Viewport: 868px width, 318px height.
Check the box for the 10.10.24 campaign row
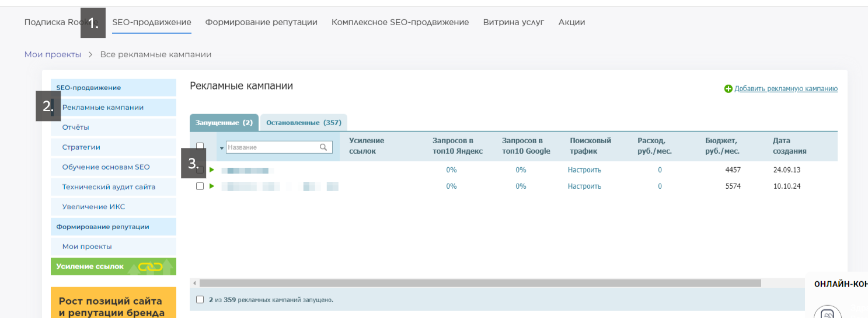(200, 186)
